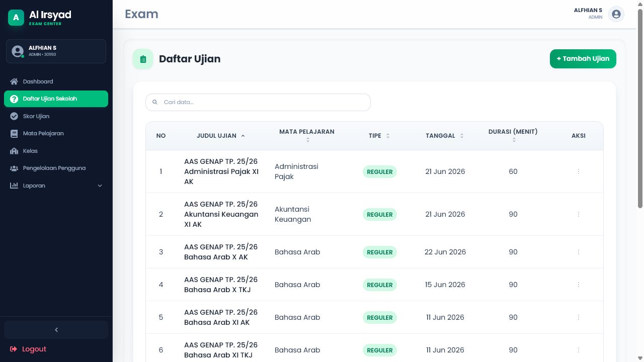Click the 60 duration cell
644x362 pixels.
click(x=513, y=171)
